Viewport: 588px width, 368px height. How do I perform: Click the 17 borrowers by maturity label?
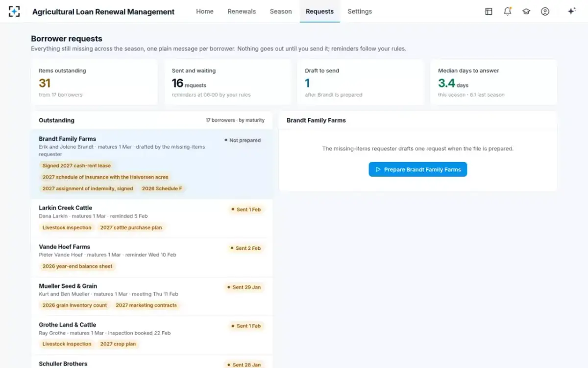235,120
